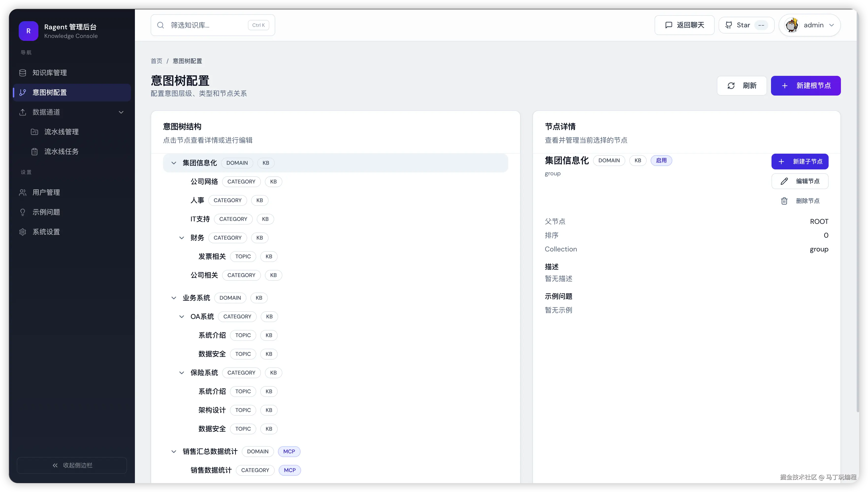Collapse the 集团信息化 tree node
The width and height of the screenshot is (868, 492).
174,163
